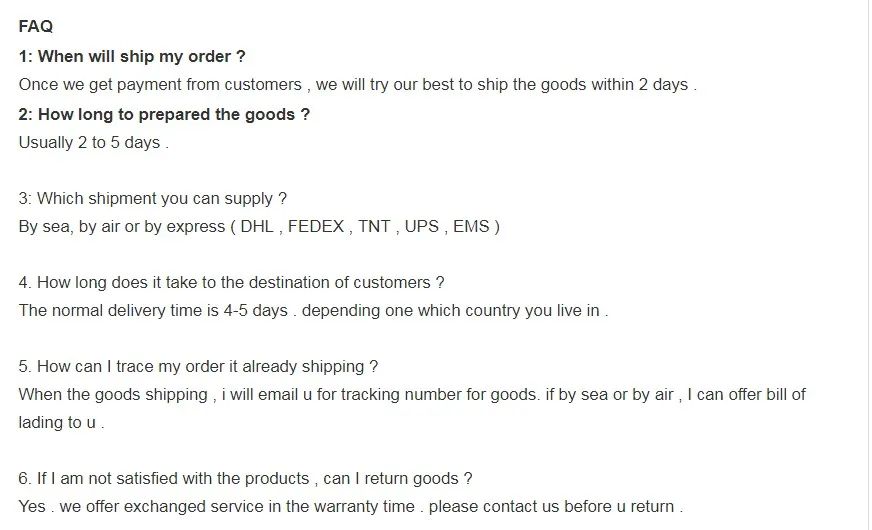Click the 'lading to u' line
The image size is (872, 530).
click(x=61, y=422)
